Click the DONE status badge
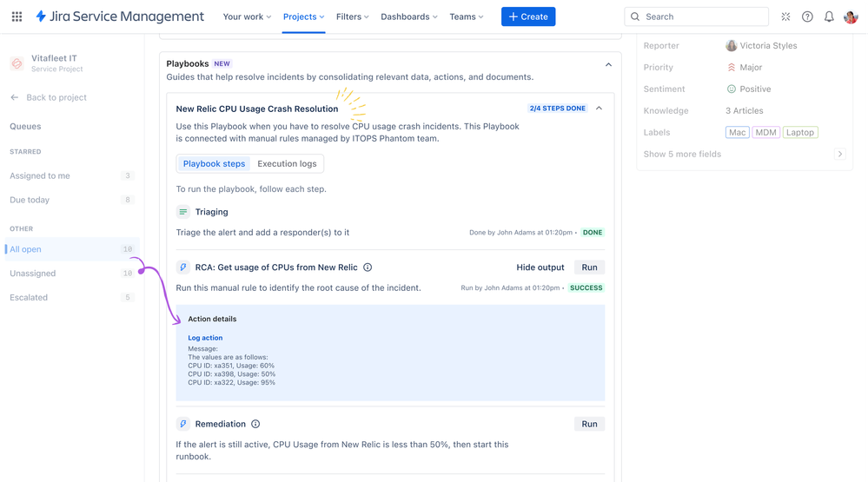 [593, 233]
